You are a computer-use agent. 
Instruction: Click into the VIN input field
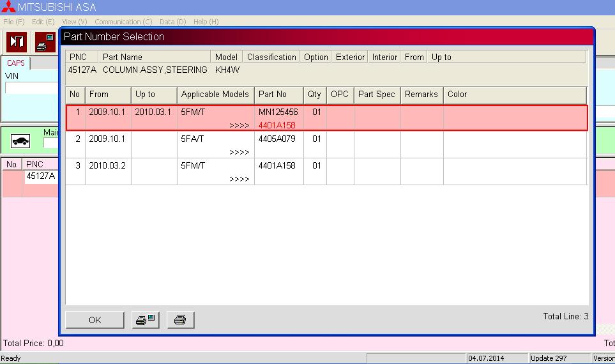coord(32,88)
